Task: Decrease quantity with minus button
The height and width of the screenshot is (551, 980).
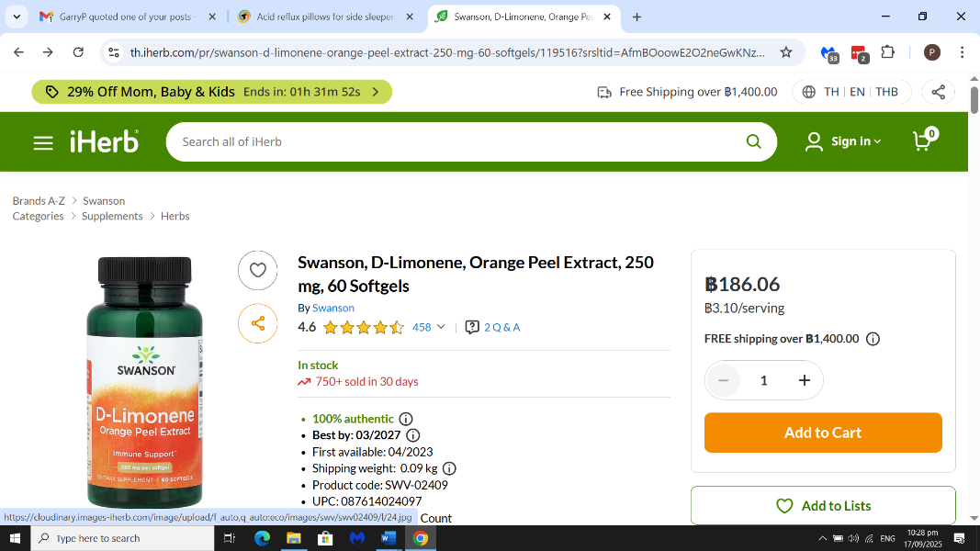Action: tap(724, 380)
